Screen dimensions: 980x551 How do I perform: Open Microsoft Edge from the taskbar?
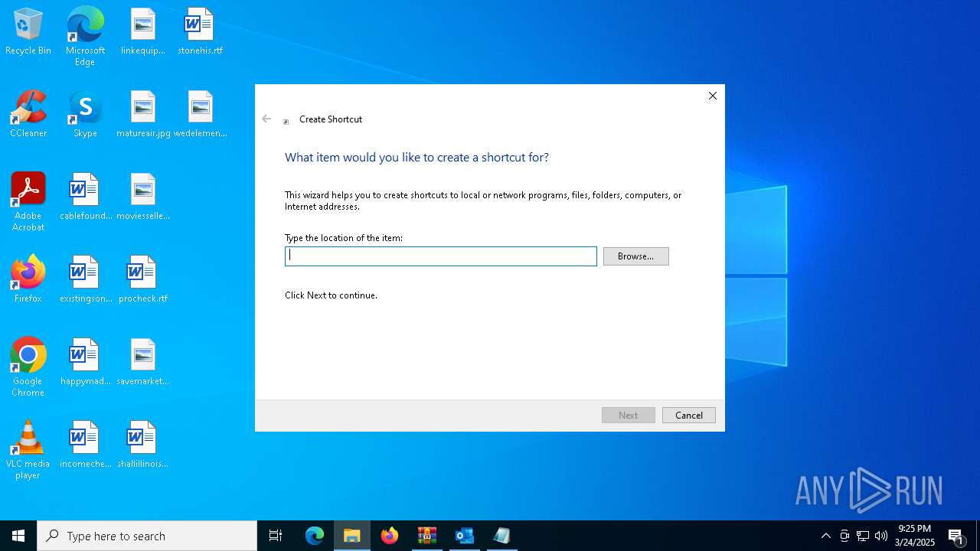315,536
